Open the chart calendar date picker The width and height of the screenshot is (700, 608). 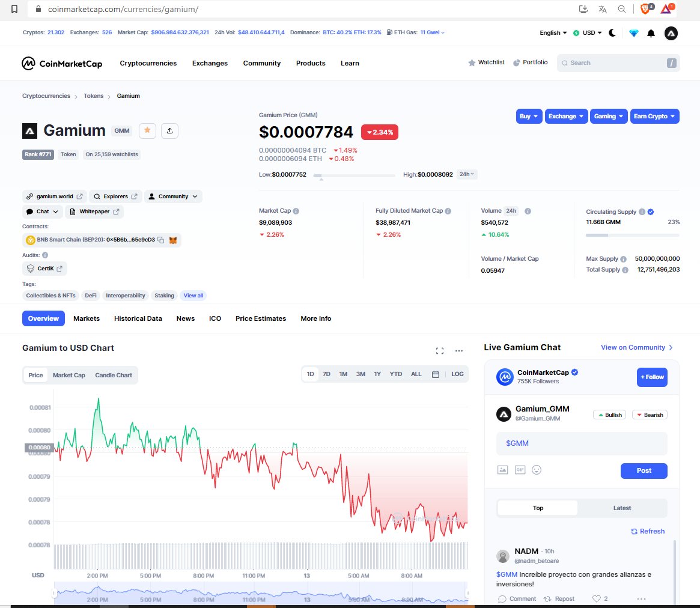click(x=436, y=374)
